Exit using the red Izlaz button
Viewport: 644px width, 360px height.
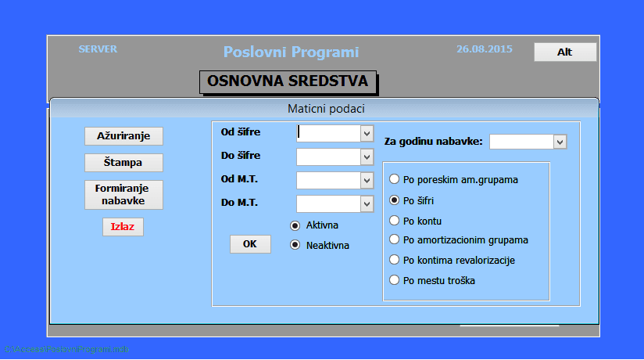(123, 227)
